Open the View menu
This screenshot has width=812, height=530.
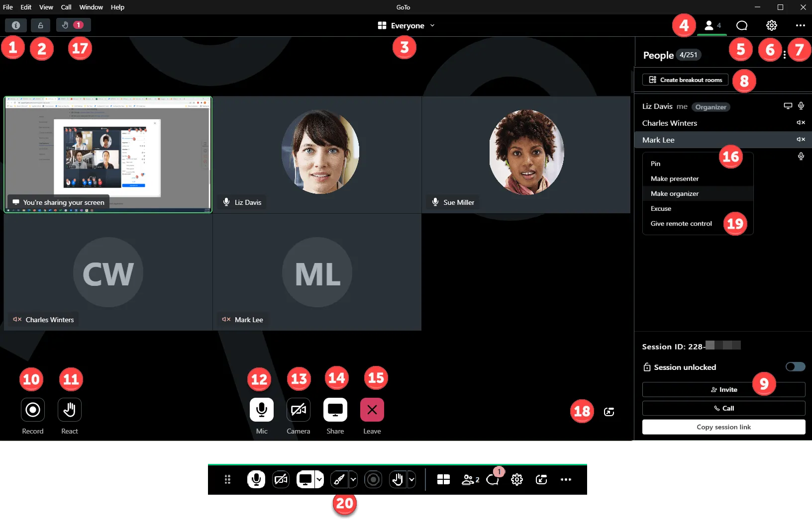tap(46, 7)
